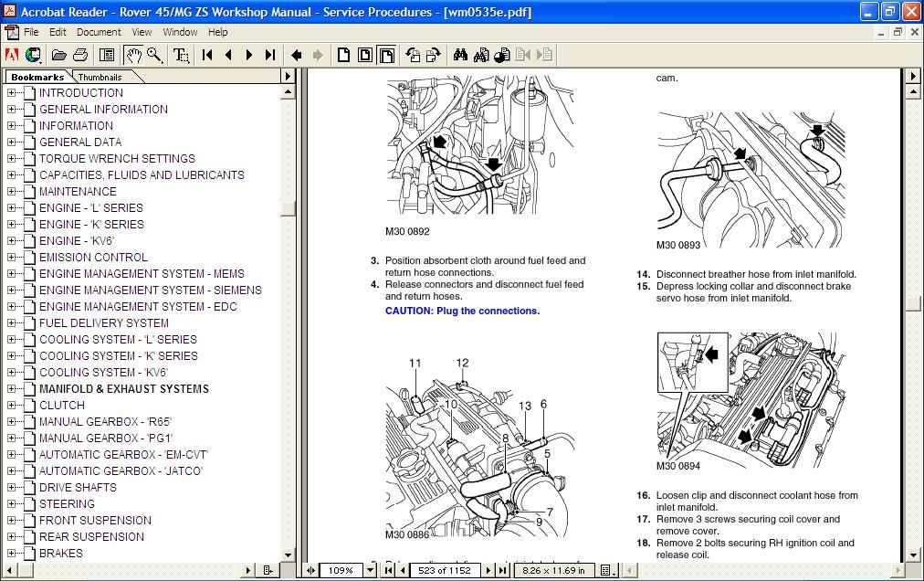
Task: Select the Hand tool
Action: pos(134,56)
